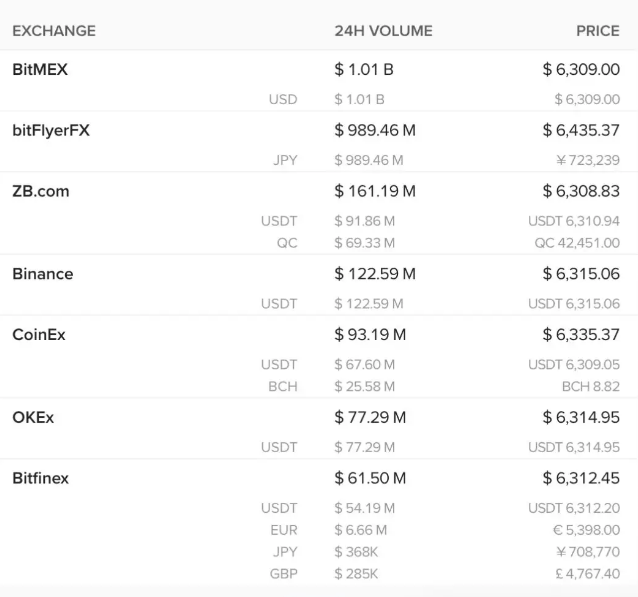Screen dimensions: 638x597
Task: Click Binance volume $ 122.59 M
Action: 375,274
